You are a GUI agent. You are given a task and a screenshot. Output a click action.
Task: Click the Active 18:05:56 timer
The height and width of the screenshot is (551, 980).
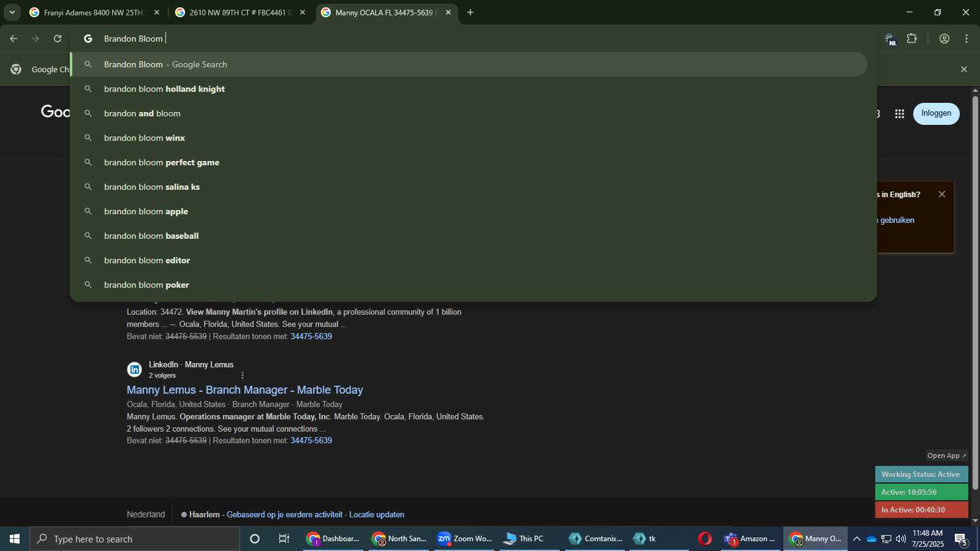(921, 492)
